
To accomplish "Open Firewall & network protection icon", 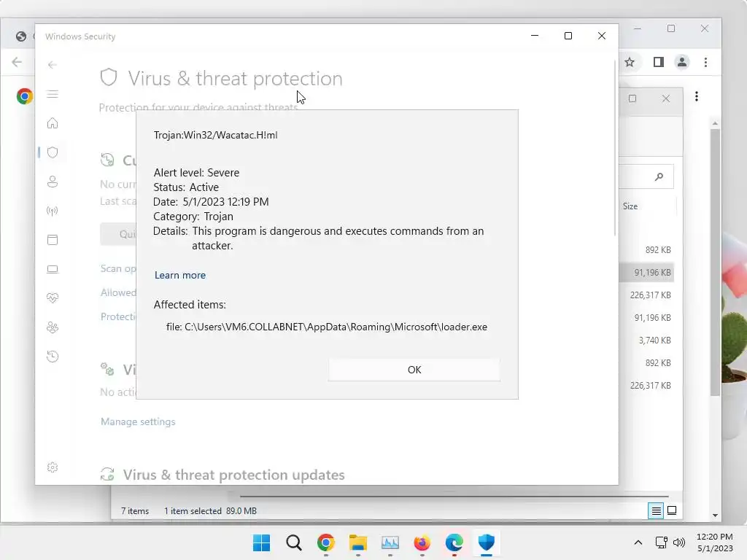I will click(x=53, y=211).
